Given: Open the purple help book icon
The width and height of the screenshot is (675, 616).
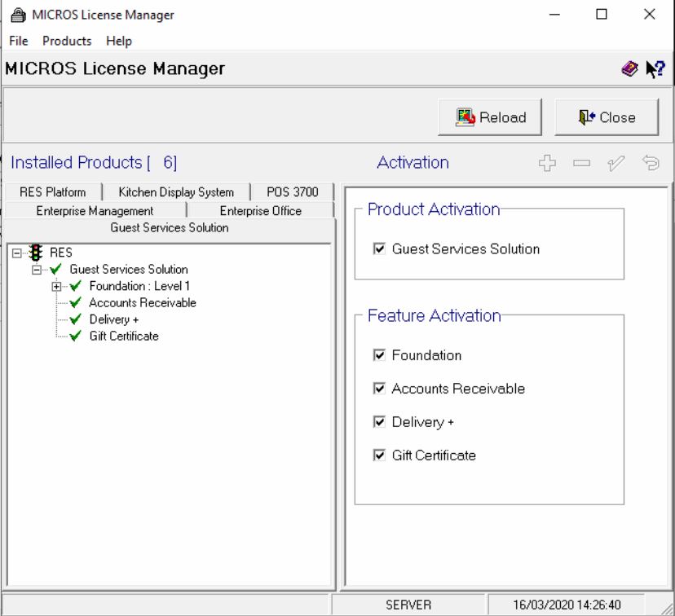Looking at the screenshot, I should pyautogui.click(x=630, y=68).
